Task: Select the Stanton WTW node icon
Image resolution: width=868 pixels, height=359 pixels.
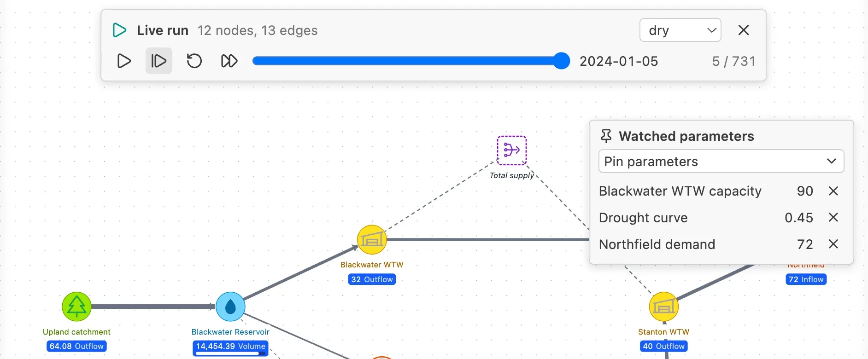Action: pyautogui.click(x=663, y=307)
